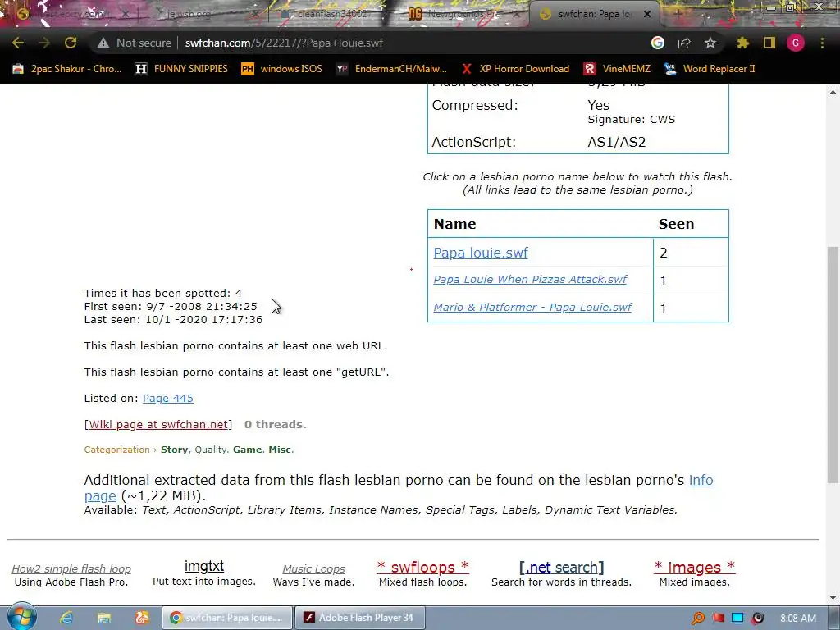
Task: Open XP Horror Download bookmark
Action: pos(515,69)
